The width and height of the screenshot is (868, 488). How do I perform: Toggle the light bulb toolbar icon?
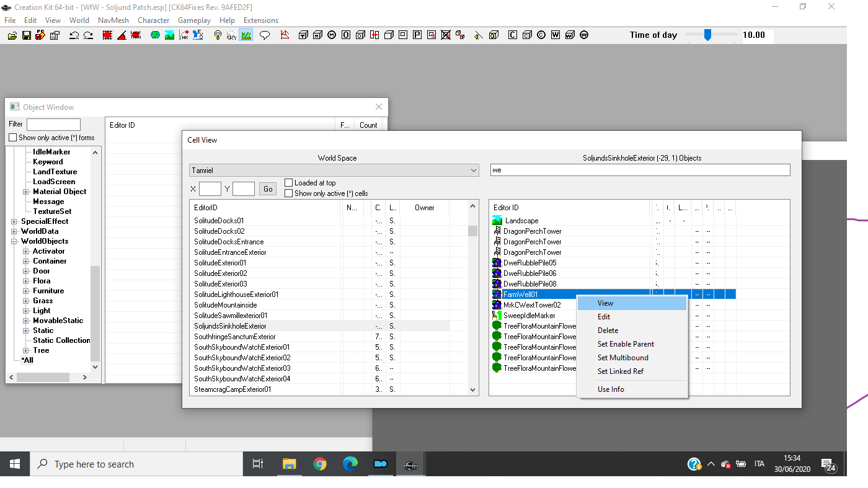217,35
